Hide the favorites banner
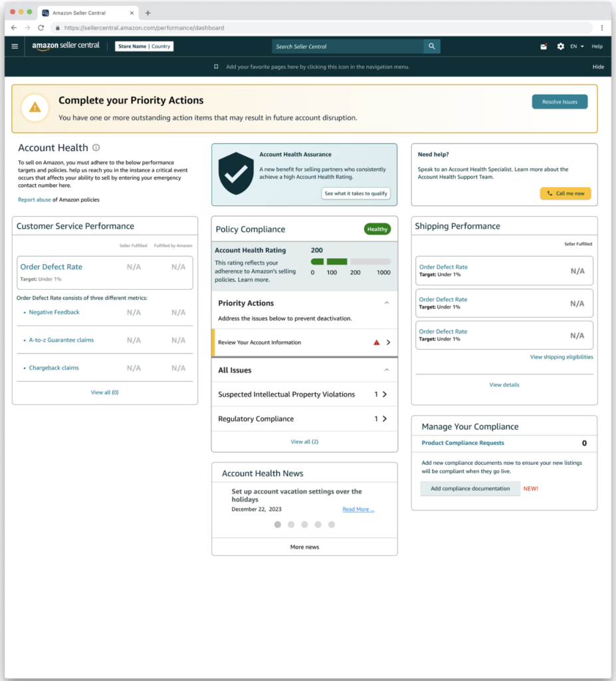 pyautogui.click(x=597, y=67)
